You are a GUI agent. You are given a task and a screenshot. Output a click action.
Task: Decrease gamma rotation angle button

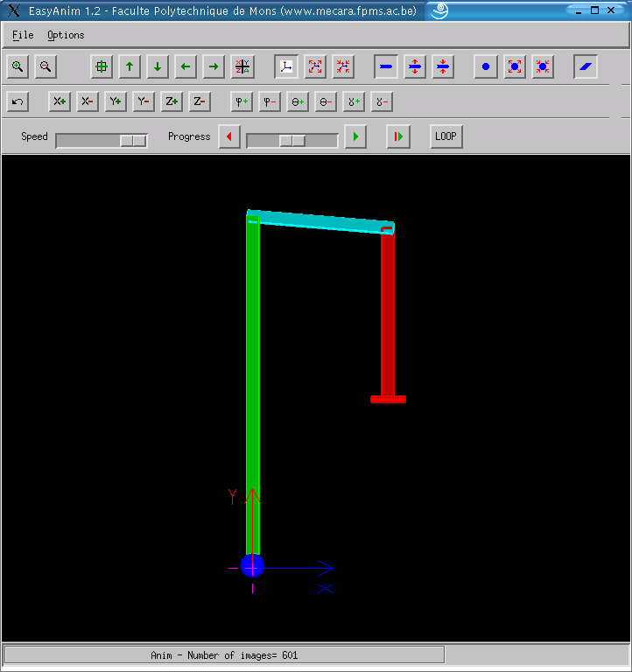[x=382, y=101]
